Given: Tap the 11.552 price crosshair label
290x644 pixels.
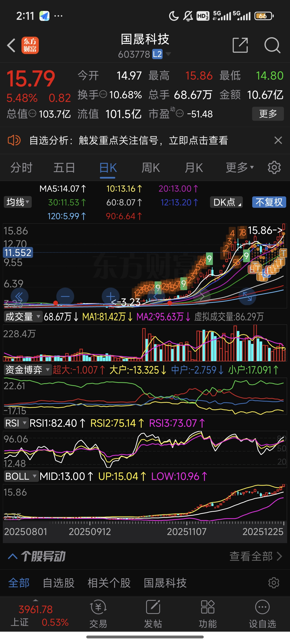Looking at the screenshot, I should tap(18, 252).
